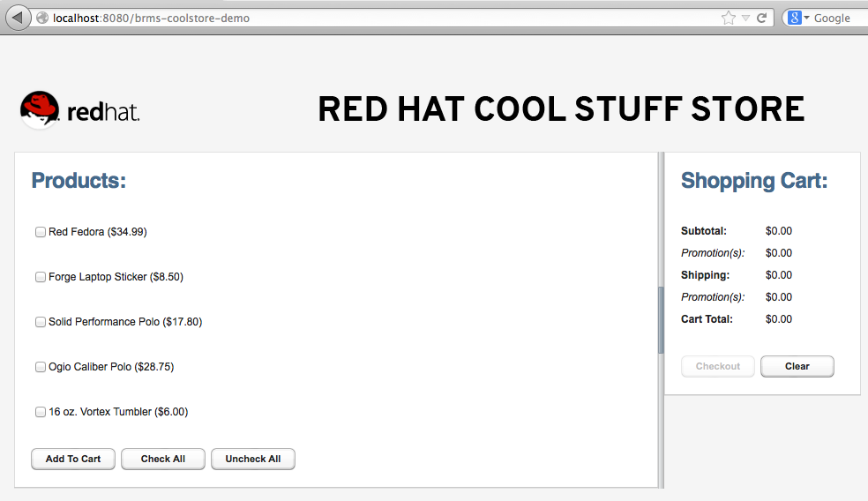Click the Ogio Caliber Polo ($28.75) label

click(x=111, y=367)
